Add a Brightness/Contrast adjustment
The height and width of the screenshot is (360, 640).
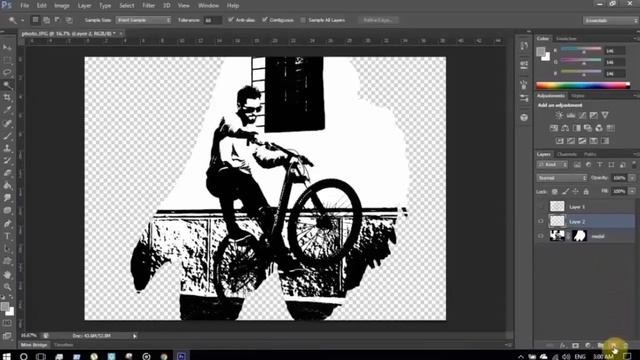559,116
